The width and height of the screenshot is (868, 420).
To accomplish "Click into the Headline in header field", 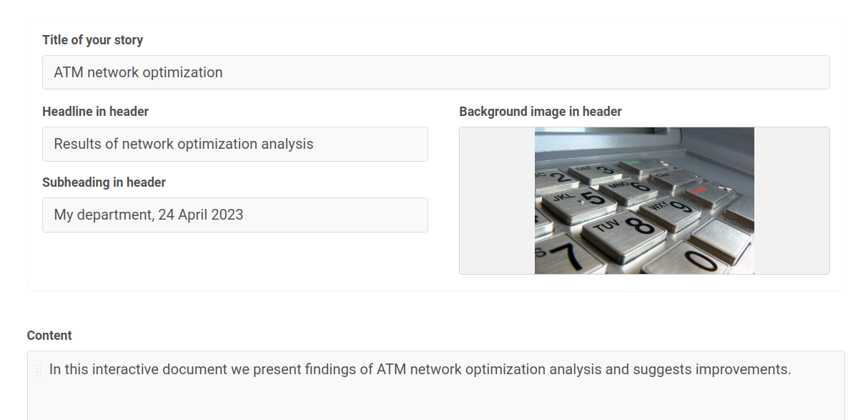I will click(235, 144).
